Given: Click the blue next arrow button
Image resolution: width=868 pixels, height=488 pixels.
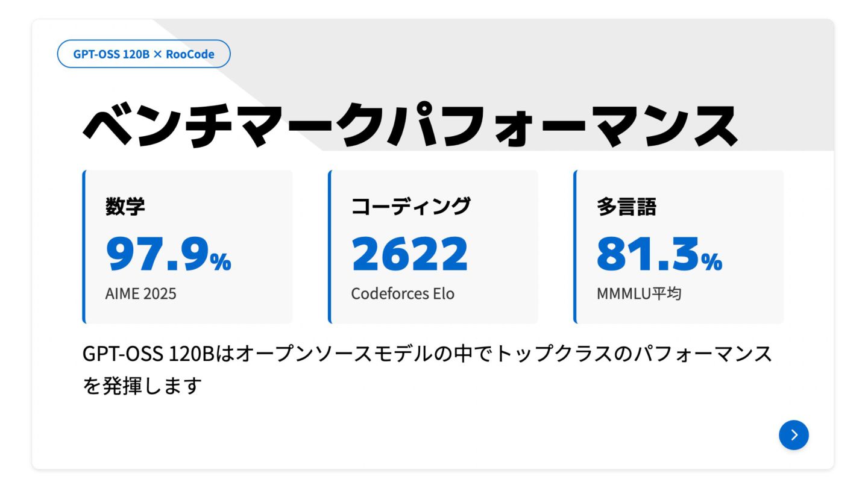Looking at the screenshot, I should [793, 435].
